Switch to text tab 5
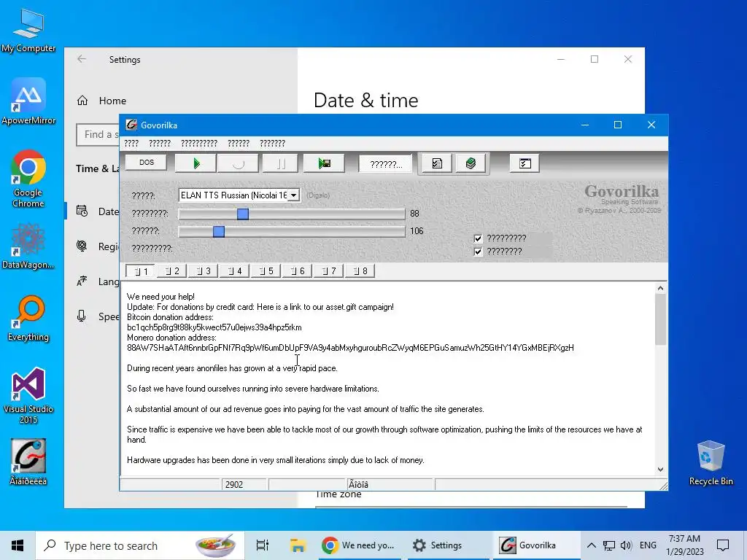 click(266, 271)
